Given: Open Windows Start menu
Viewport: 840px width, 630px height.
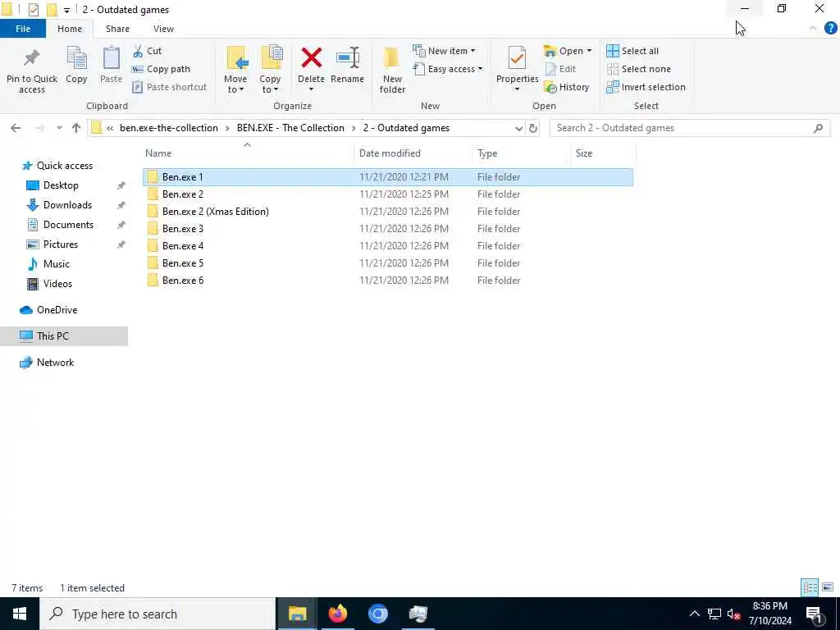Looking at the screenshot, I should (x=20, y=614).
